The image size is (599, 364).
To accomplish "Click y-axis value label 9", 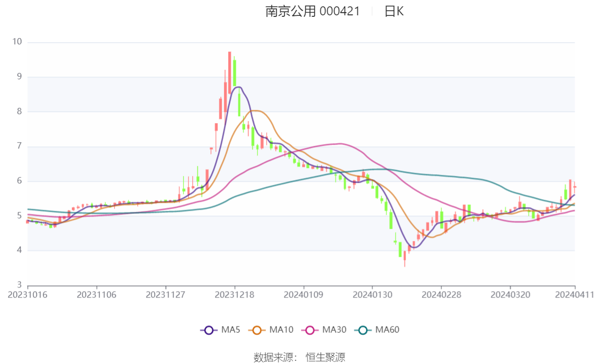I will coord(20,77).
